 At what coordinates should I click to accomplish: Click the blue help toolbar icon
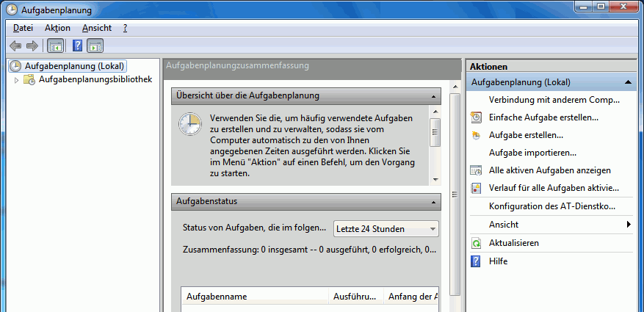pyautogui.click(x=77, y=46)
